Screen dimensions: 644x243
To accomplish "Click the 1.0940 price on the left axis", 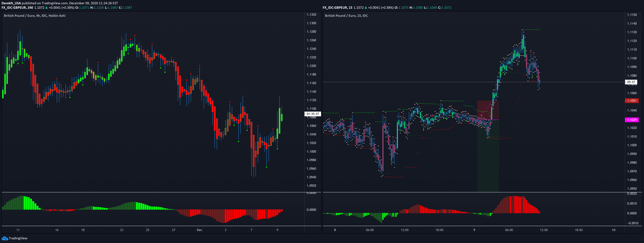I will pos(311,177).
